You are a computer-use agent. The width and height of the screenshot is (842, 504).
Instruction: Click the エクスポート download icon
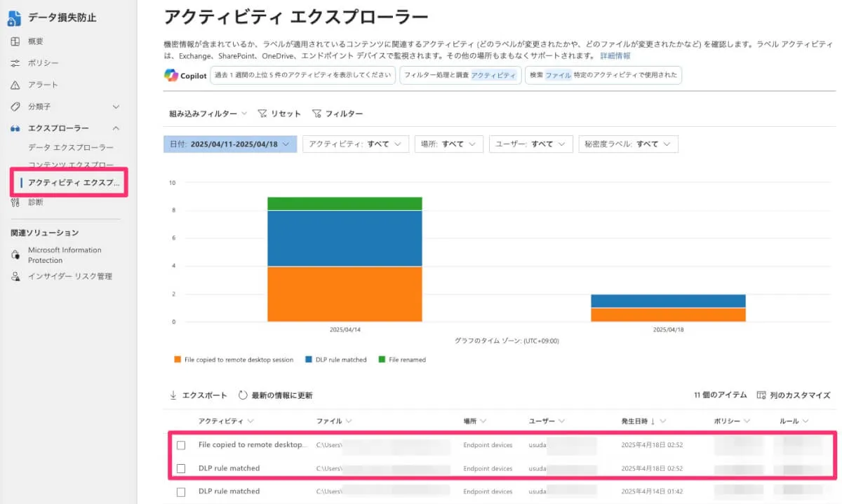tap(173, 395)
